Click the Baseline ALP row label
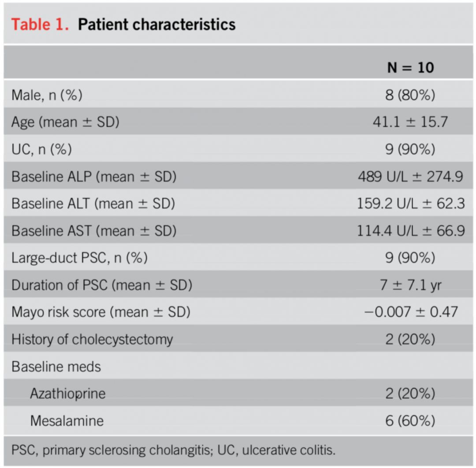This screenshot has height=468, width=476. pos(94,177)
